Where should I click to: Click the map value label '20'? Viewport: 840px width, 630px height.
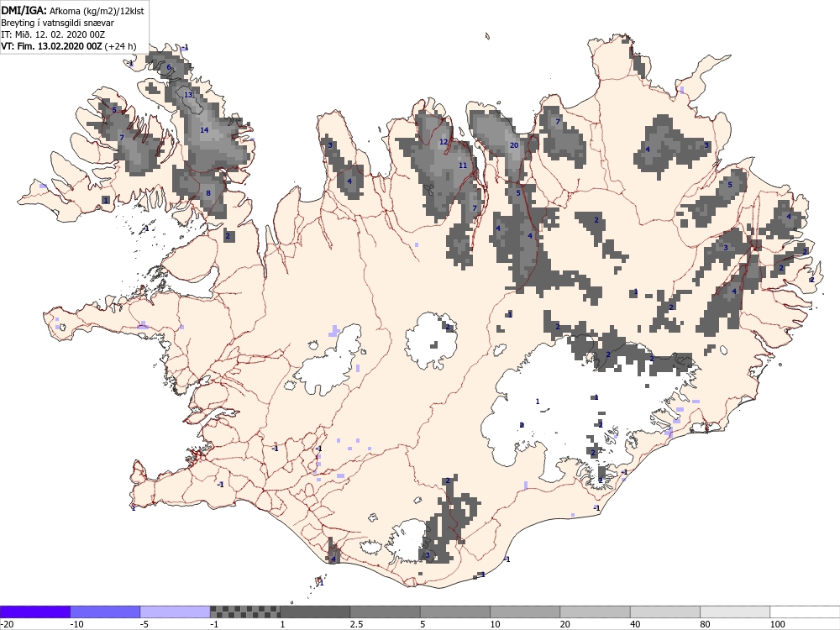(x=514, y=145)
